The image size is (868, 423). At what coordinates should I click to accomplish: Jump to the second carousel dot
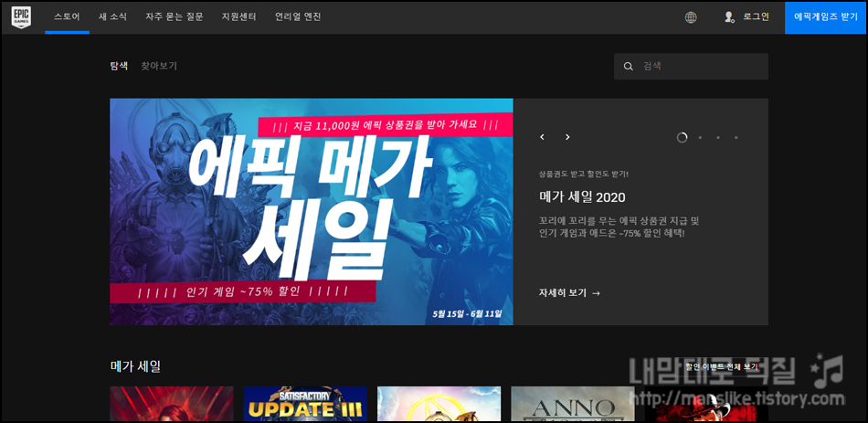click(x=700, y=138)
